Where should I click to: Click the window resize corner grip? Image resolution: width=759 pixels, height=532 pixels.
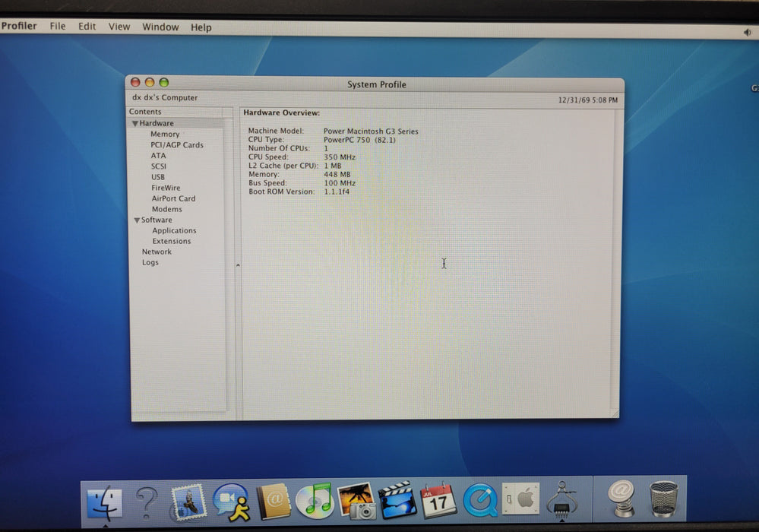615,413
